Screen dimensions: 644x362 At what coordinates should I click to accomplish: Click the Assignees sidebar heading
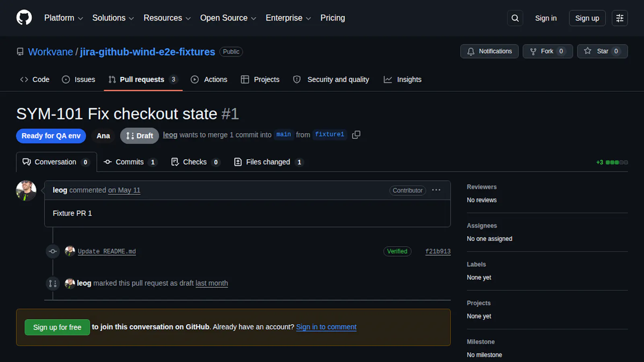coord(482,226)
